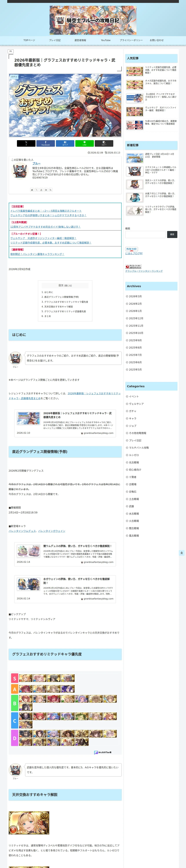
Task: Jump to はじめに in the table of contents
Action: pos(49,292)
